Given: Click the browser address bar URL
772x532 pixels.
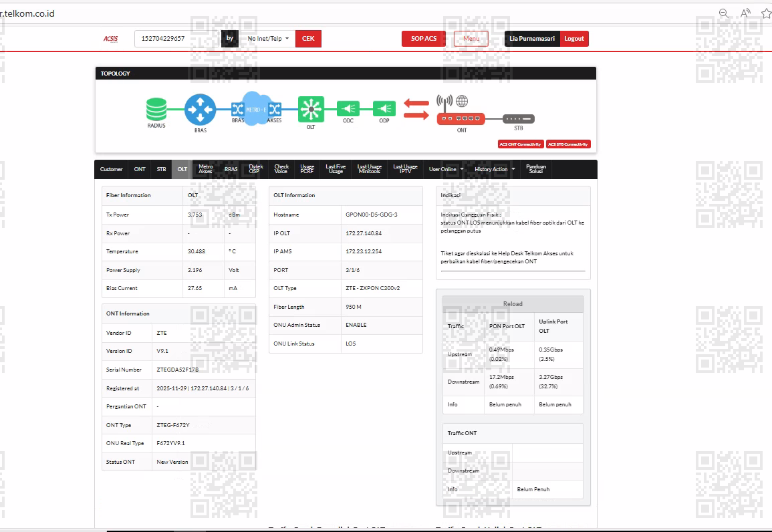Looking at the screenshot, I should pos(27,13).
